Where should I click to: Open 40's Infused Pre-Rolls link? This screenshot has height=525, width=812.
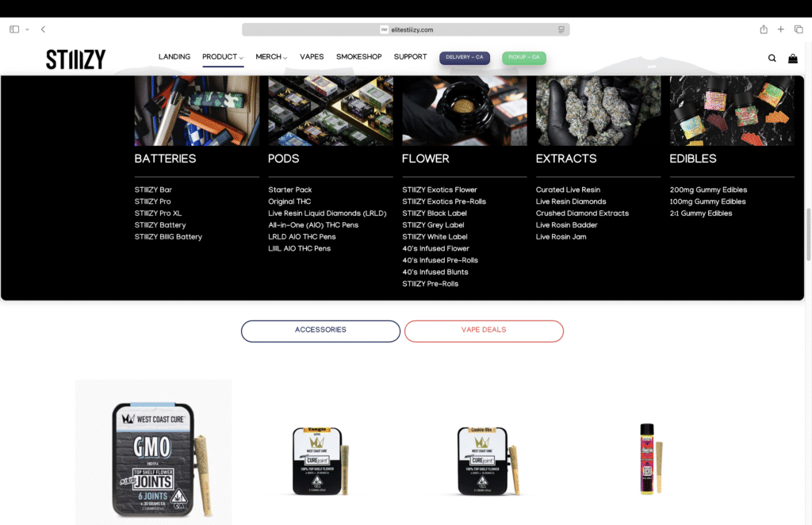pos(440,260)
